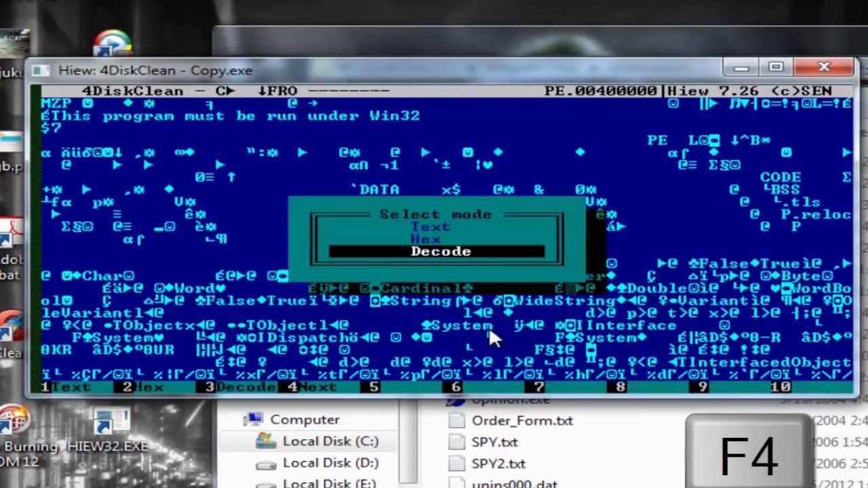Click the PE.00400000 address in header
868x488 pixels.
click(x=600, y=91)
